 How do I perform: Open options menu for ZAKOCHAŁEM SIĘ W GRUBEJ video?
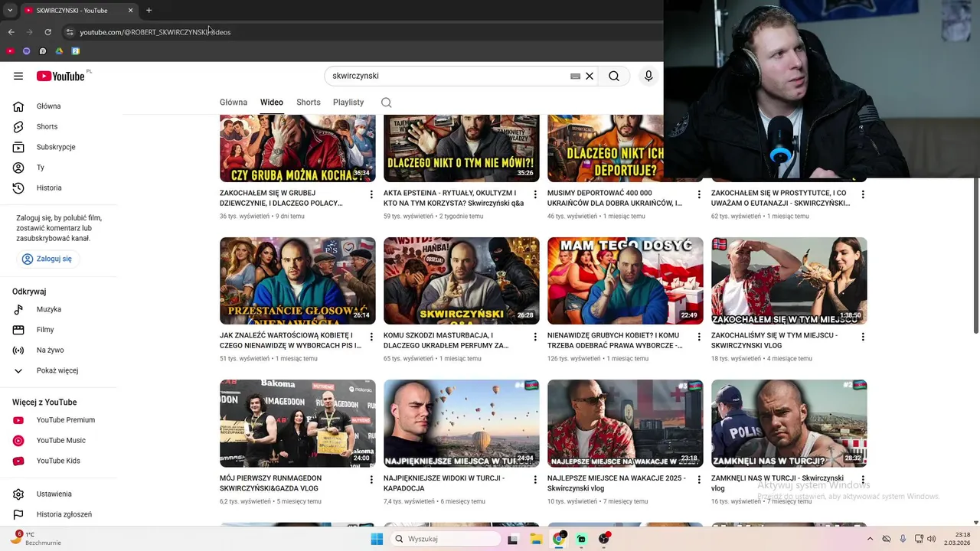click(371, 194)
